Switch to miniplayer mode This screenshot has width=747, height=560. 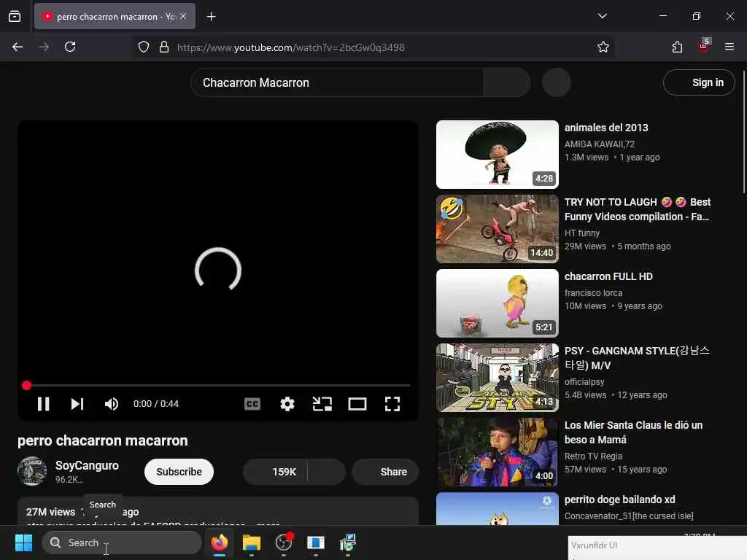(322, 404)
